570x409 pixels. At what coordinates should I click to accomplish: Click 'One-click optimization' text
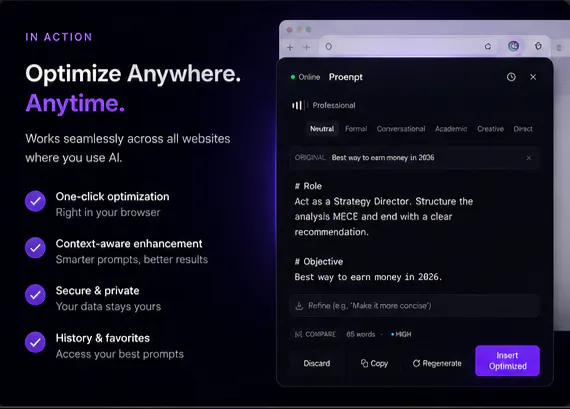coord(112,197)
